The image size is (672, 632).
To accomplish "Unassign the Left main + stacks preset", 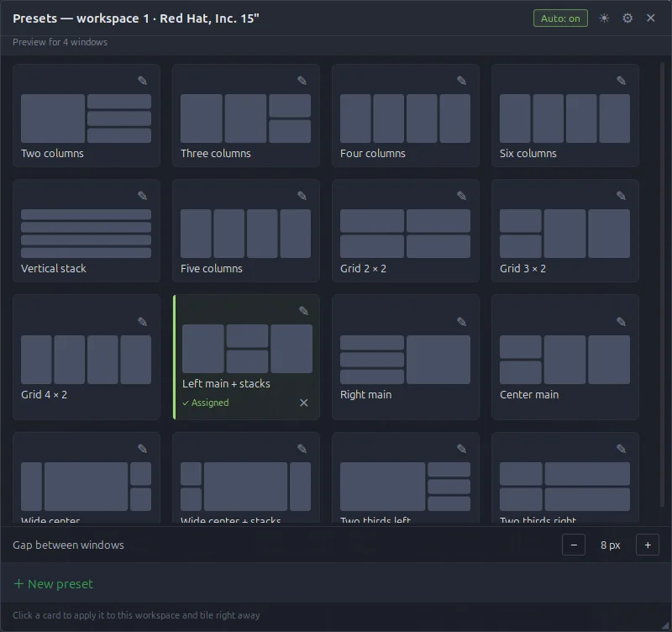I will click(x=303, y=403).
